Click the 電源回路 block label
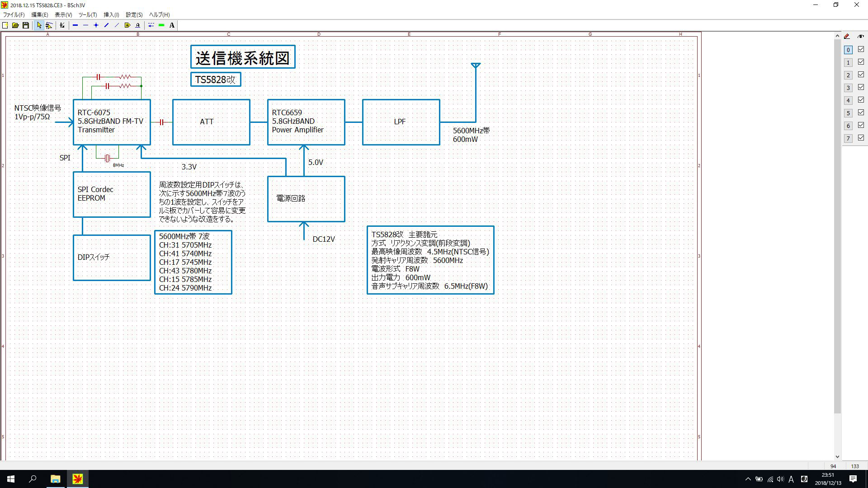The image size is (868, 488). click(x=291, y=198)
